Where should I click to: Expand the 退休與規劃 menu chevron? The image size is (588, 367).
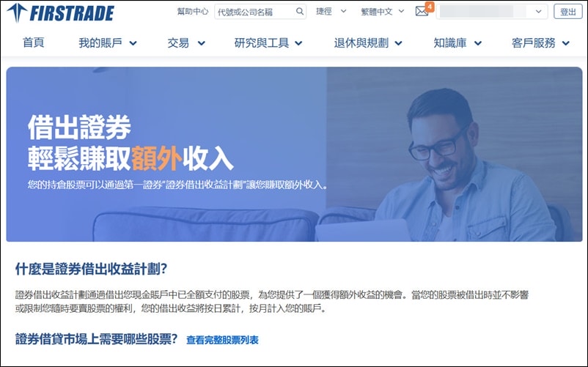[x=399, y=43]
